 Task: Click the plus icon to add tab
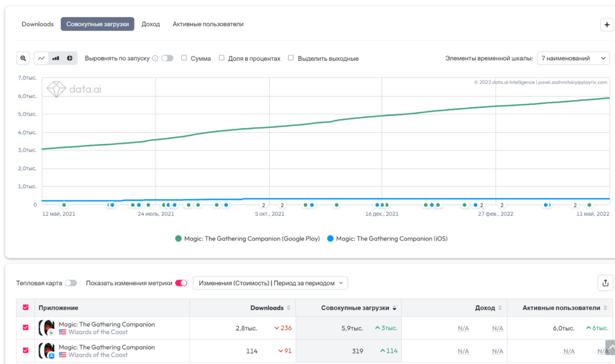(606, 25)
